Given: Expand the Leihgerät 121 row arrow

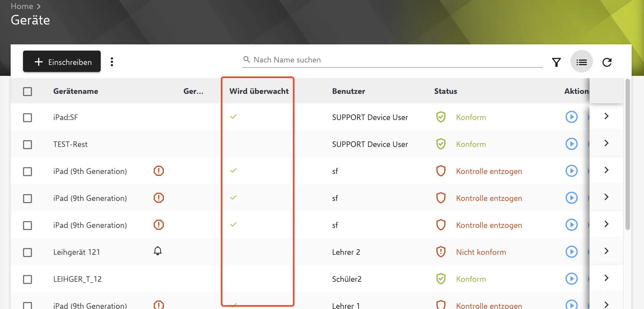Looking at the screenshot, I should tap(606, 251).
